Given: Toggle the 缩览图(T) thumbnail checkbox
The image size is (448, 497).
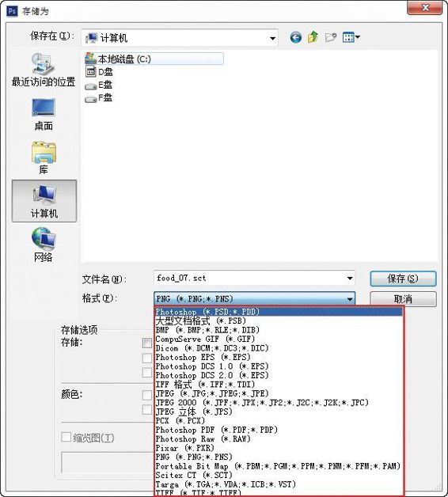Looking at the screenshot, I should point(66,437).
